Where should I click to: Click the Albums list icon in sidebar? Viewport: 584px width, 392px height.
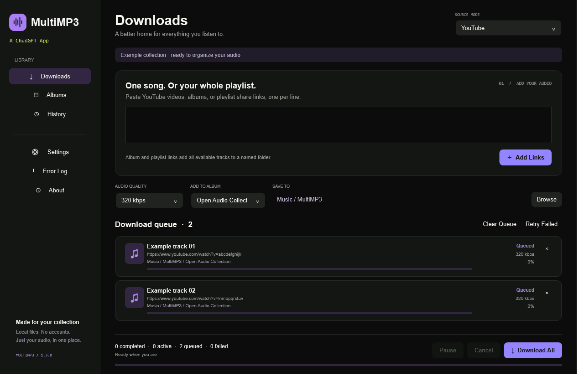pos(36,95)
